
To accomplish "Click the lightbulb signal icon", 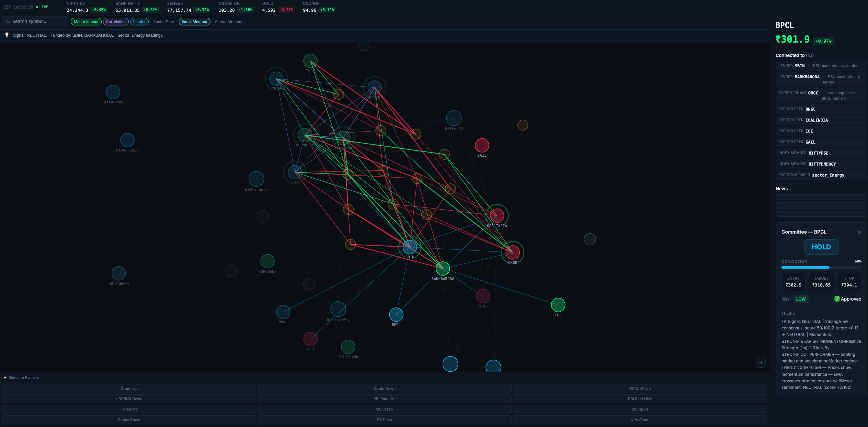I will point(7,35).
